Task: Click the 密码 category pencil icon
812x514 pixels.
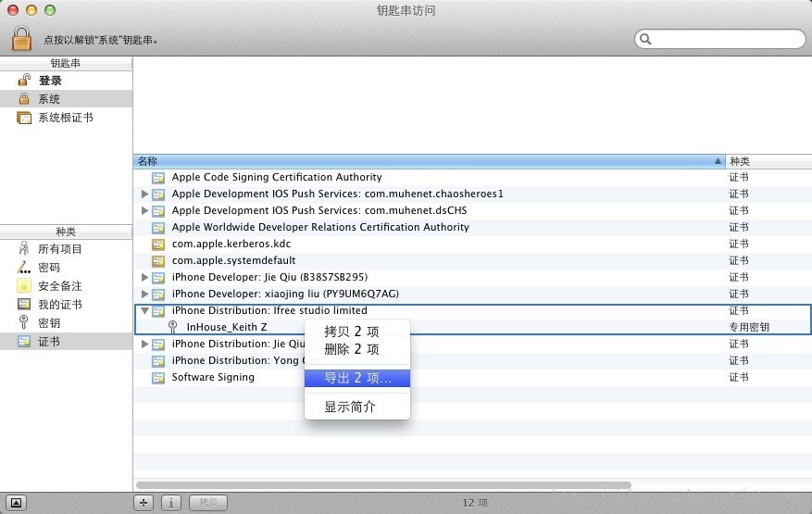Action: click(24, 268)
